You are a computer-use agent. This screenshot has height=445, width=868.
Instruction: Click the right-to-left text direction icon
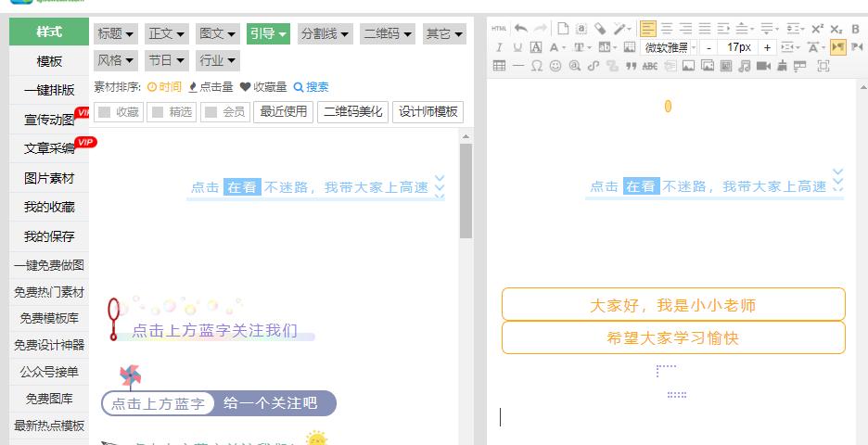857,47
